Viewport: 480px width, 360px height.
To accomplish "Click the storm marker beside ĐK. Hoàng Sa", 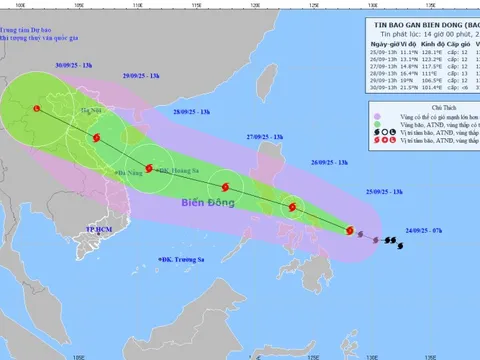I will 149,168.
